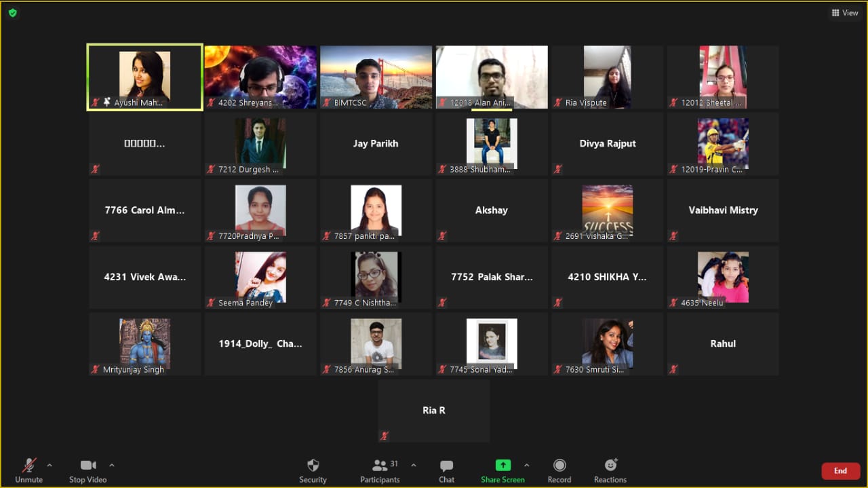Click the pin icon on Ayushi's tile
This screenshot has width=868, height=488.
[x=107, y=102]
